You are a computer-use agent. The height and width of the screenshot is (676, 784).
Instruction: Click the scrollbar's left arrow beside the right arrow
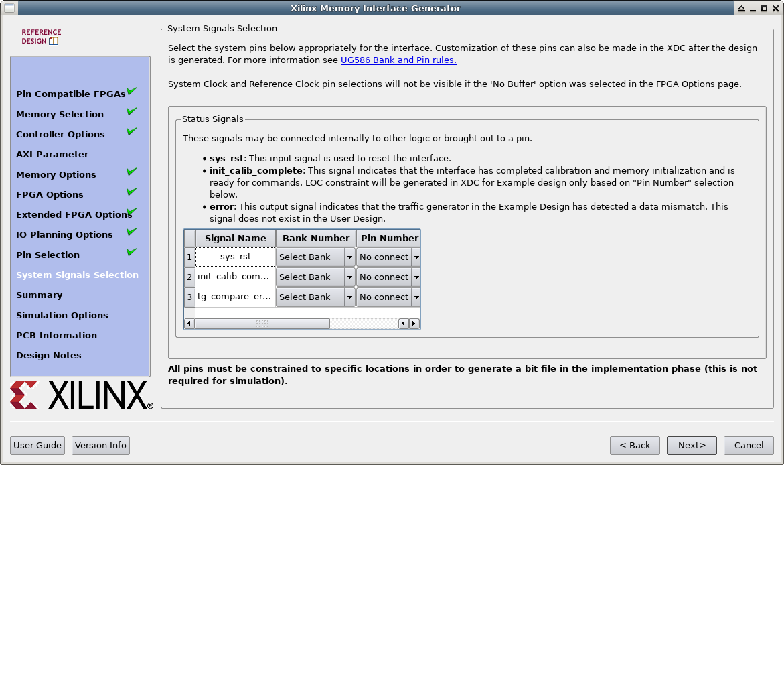coord(404,323)
